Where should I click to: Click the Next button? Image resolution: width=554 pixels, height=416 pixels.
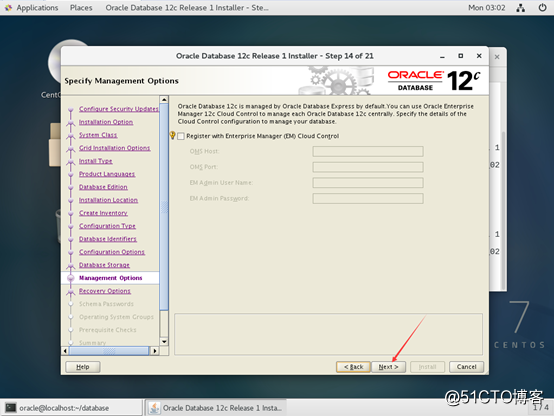(388, 367)
